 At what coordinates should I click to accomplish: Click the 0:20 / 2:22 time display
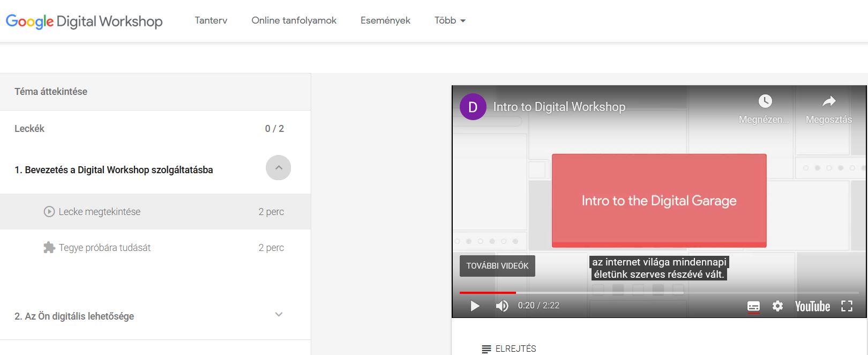(538, 305)
